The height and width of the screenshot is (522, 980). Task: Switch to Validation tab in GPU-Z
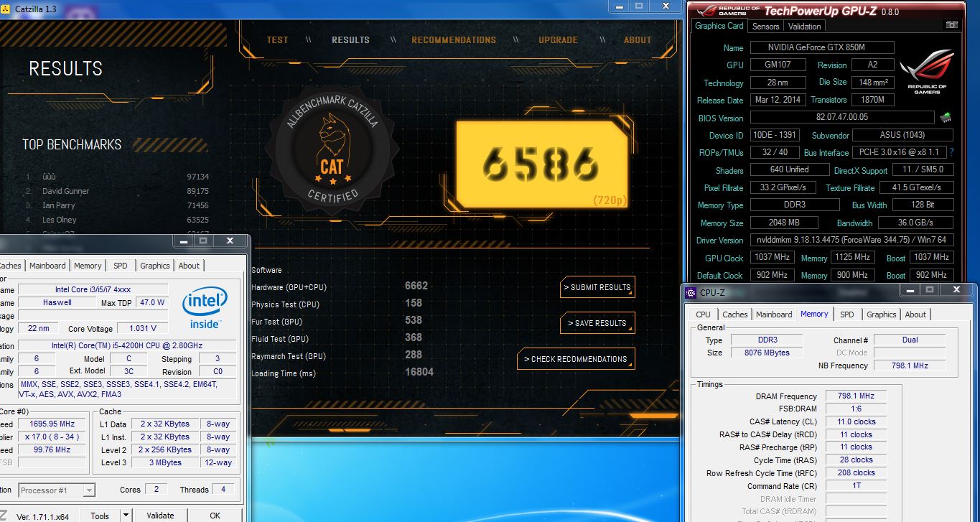[x=804, y=27]
